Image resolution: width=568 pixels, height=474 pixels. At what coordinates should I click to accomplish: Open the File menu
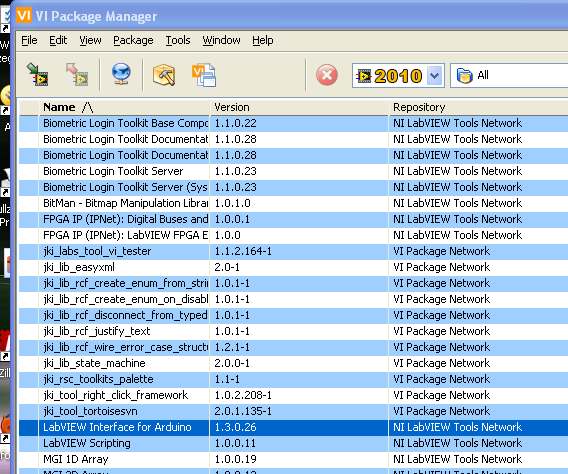tap(29, 40)
